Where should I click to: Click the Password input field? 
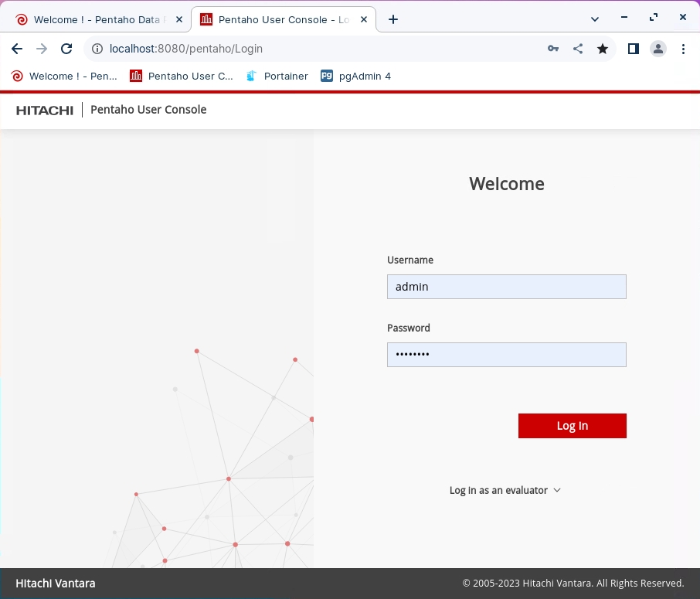pyautogui.click(x=507, y=355)
